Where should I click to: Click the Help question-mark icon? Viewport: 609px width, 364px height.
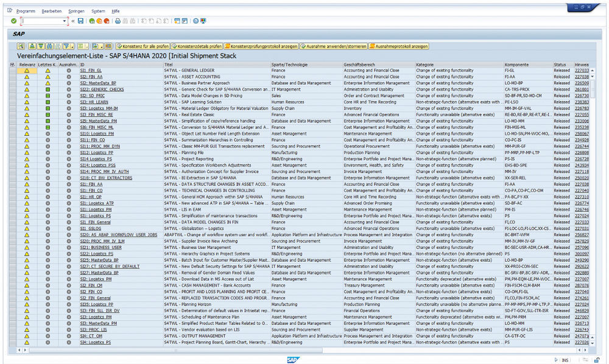coord(195,21)
